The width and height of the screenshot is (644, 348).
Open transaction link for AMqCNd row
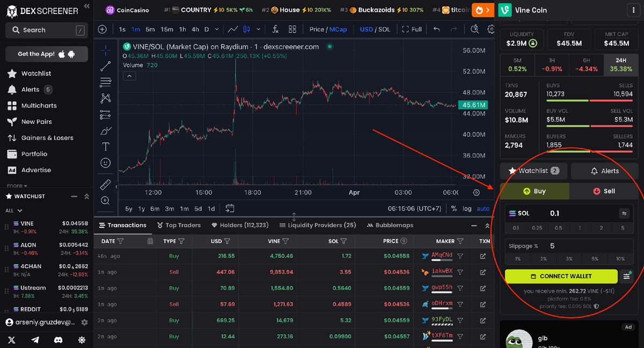point(482,256)
